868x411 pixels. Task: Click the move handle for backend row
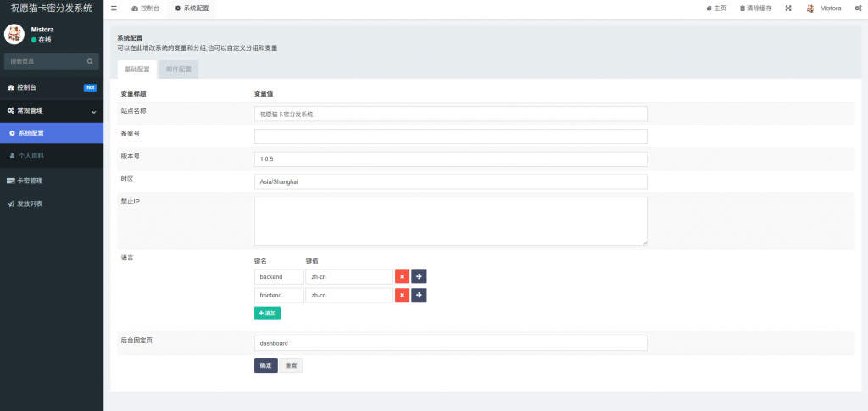coord(419,276)
